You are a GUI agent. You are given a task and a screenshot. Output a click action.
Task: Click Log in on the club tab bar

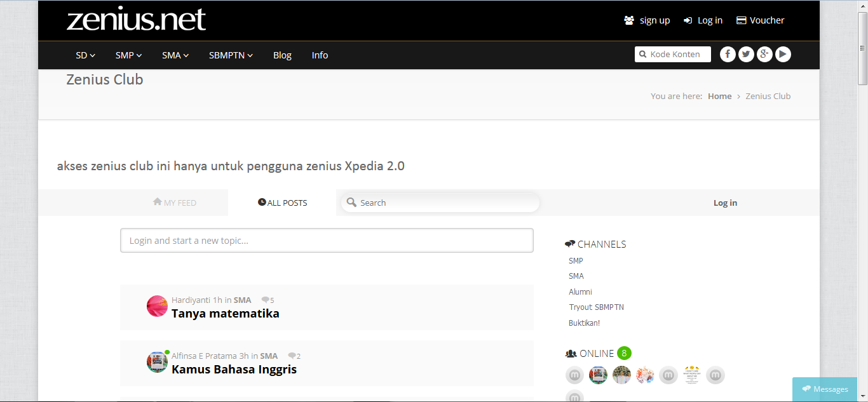[x=725, y=203]
